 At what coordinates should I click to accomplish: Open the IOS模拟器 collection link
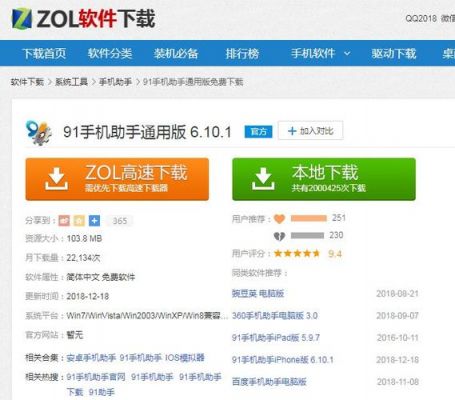[x=185, y=358]
